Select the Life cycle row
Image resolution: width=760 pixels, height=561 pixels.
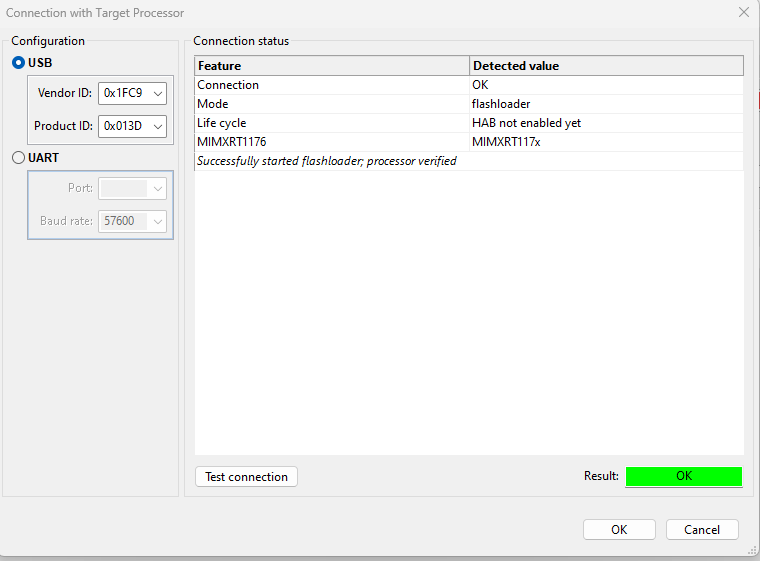tap(332, 123)
